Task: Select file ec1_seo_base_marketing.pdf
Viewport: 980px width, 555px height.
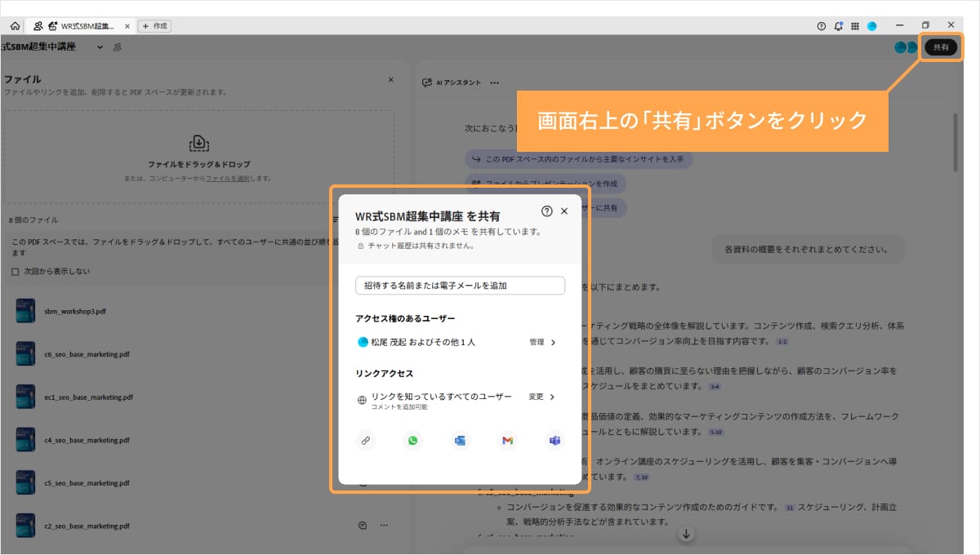Action: (x=88, y=397)
